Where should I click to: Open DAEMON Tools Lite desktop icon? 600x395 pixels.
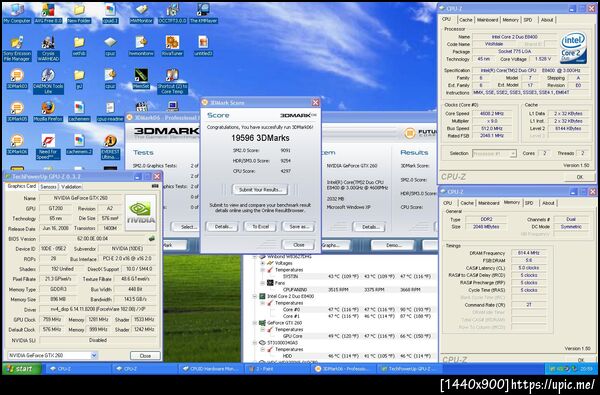click(x=48, y=81)
